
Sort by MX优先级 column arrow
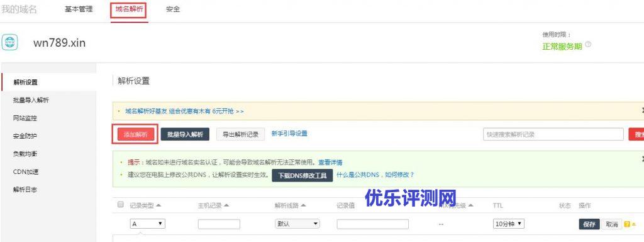click(470, 205)
